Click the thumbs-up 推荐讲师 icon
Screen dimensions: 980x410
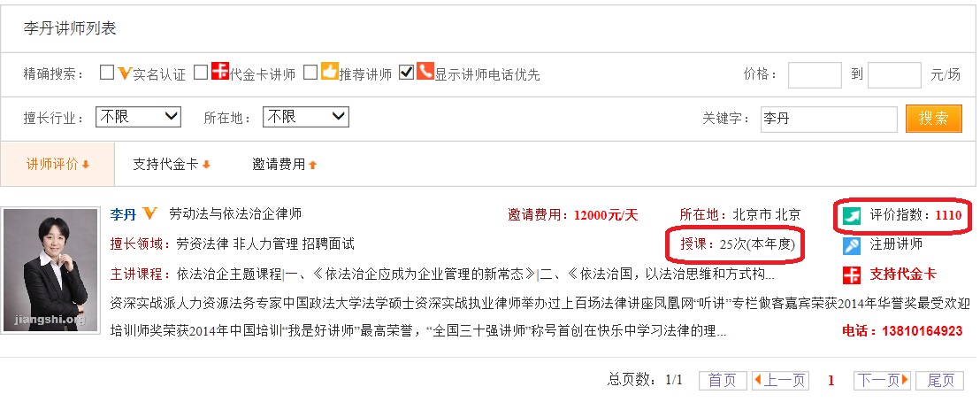coord(329,72)
